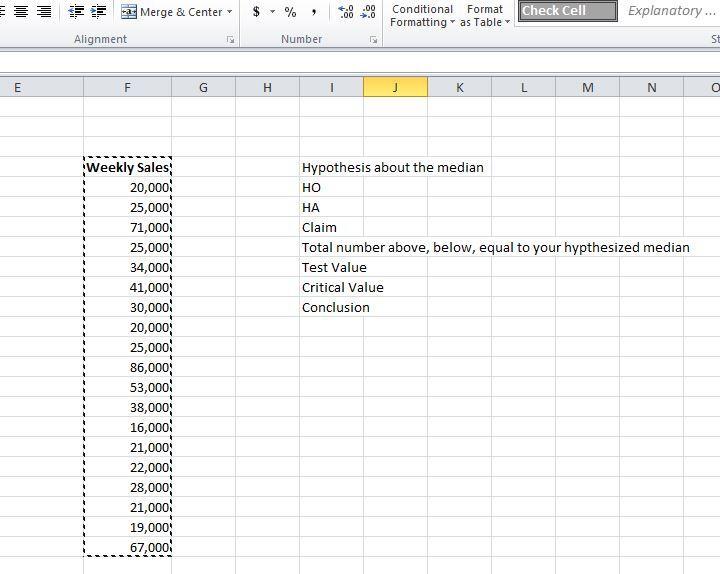Viewport: 720px width, 574px height.
Task: Select the Weekly Sales header cell
Action: pos(128,167)
